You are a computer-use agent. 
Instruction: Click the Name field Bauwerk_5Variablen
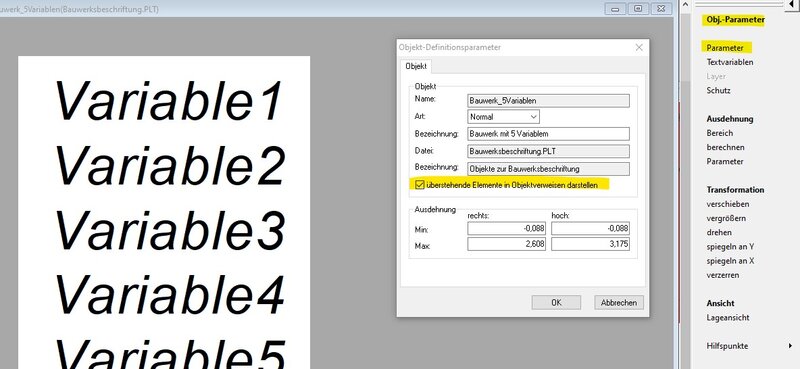coord(548,101)
